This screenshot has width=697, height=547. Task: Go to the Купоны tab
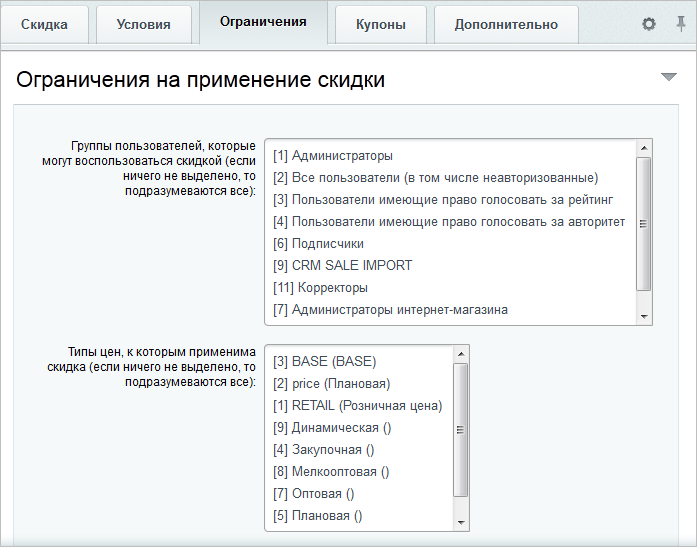click(x=381, y=25)
